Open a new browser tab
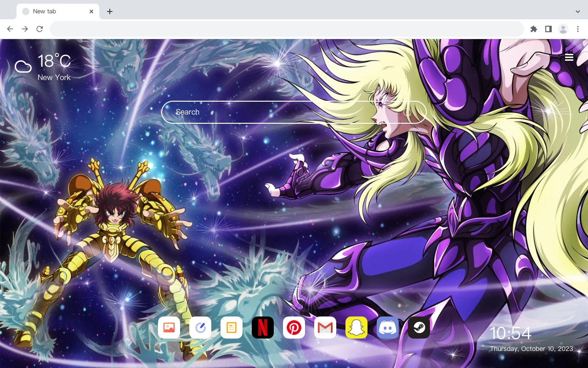Viewport: 588px width, 368px height. 109,11
